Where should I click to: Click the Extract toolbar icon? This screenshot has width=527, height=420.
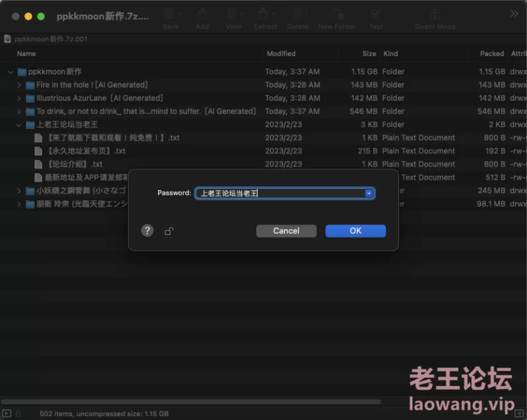coord(265,18)
